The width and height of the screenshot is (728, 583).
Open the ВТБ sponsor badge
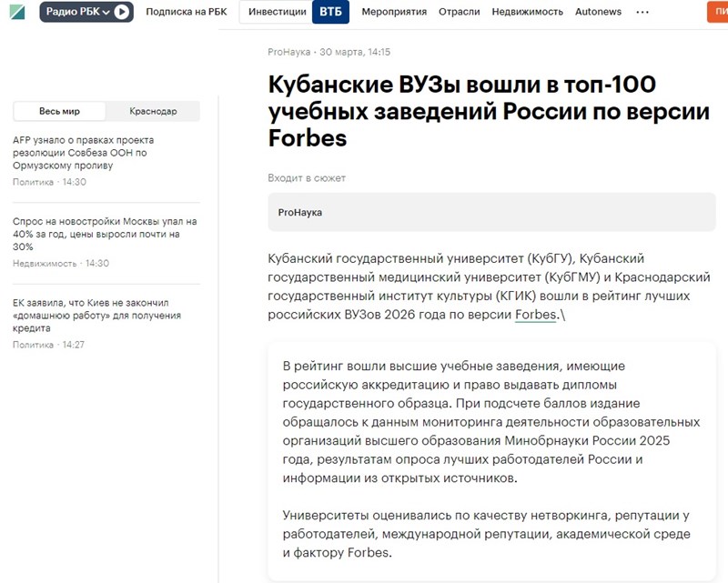pos(330,12)
